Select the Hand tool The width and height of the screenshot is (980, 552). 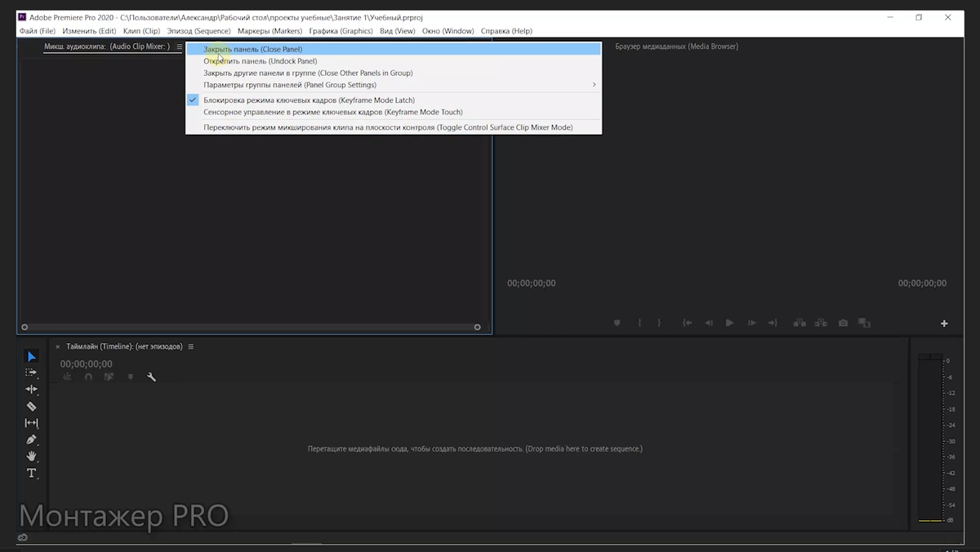(31, 456)
